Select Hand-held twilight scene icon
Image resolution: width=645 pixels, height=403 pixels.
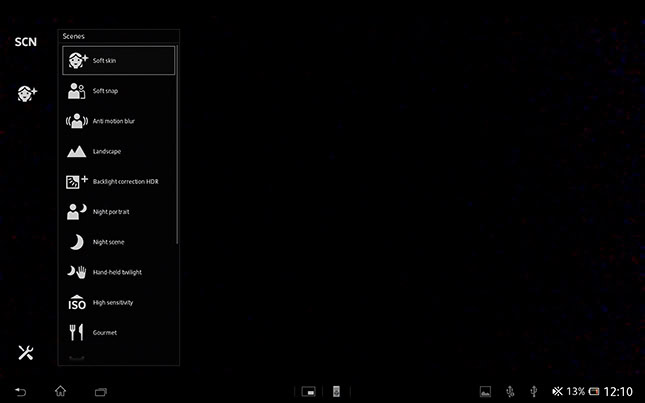(x=77, y=272)
